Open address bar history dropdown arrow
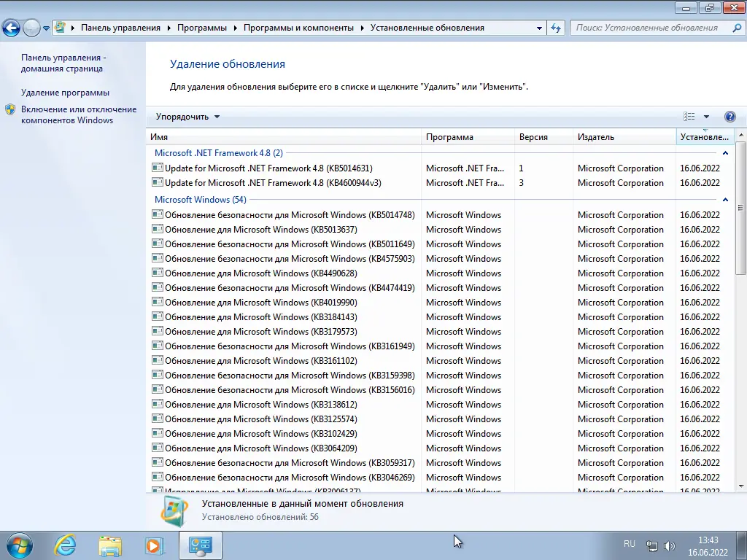Screen dimensions: 747x560 click(x=539, y=28)
